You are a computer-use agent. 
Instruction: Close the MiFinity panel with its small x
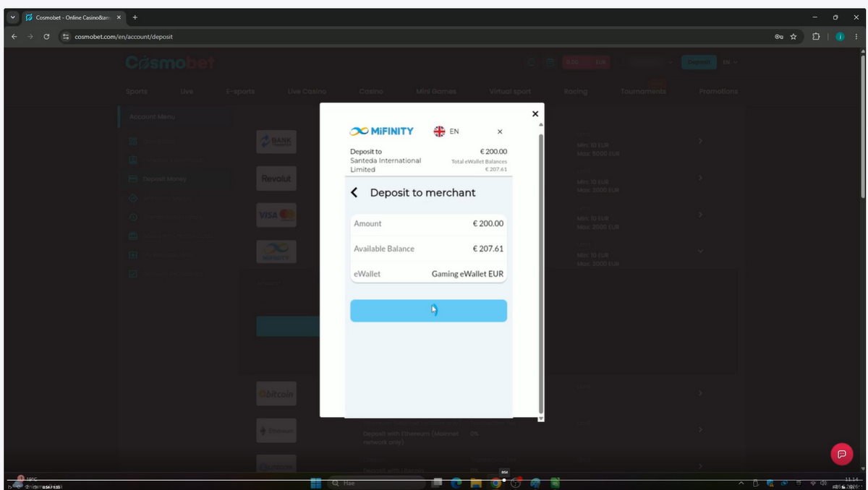tap(500, 132)
